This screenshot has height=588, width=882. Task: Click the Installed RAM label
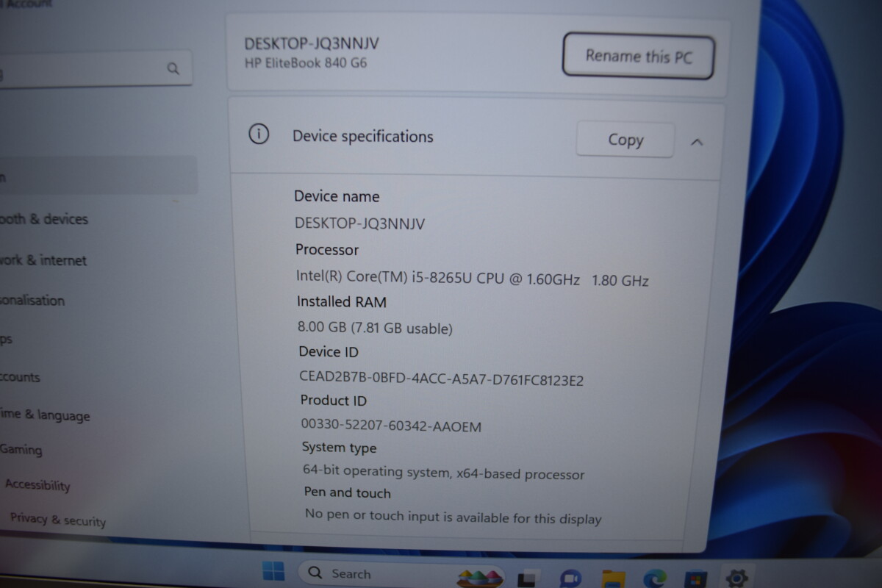(342, 301)
